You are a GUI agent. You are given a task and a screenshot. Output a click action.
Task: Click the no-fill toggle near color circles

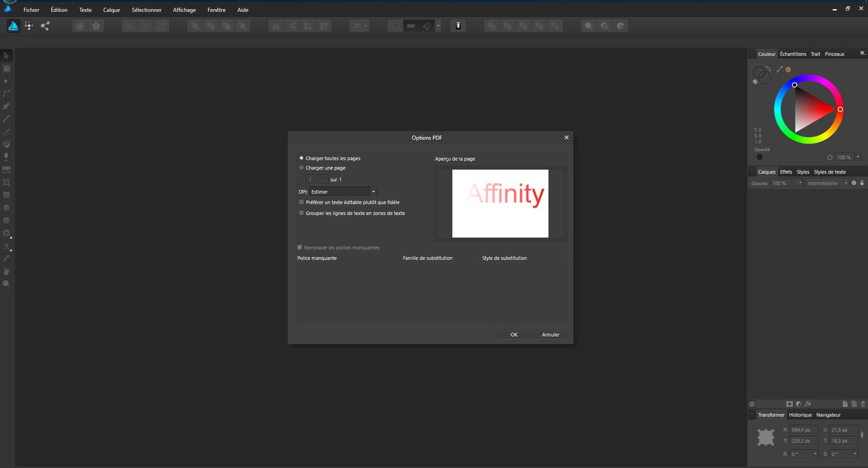[755, 82]
